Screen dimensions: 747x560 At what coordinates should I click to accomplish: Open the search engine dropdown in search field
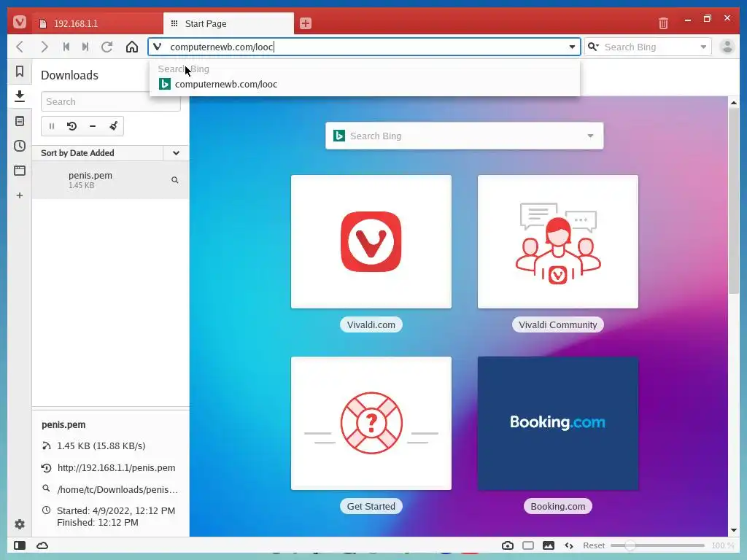[703, 47]
